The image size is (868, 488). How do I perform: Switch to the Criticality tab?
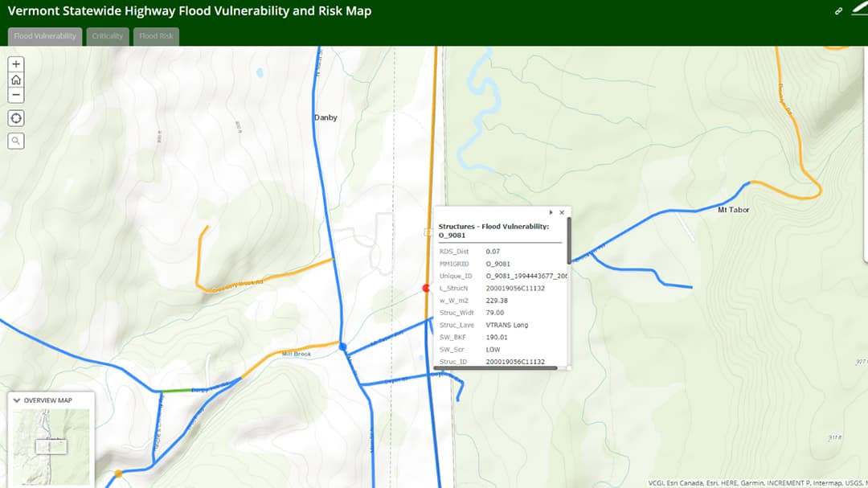point(107,36)
